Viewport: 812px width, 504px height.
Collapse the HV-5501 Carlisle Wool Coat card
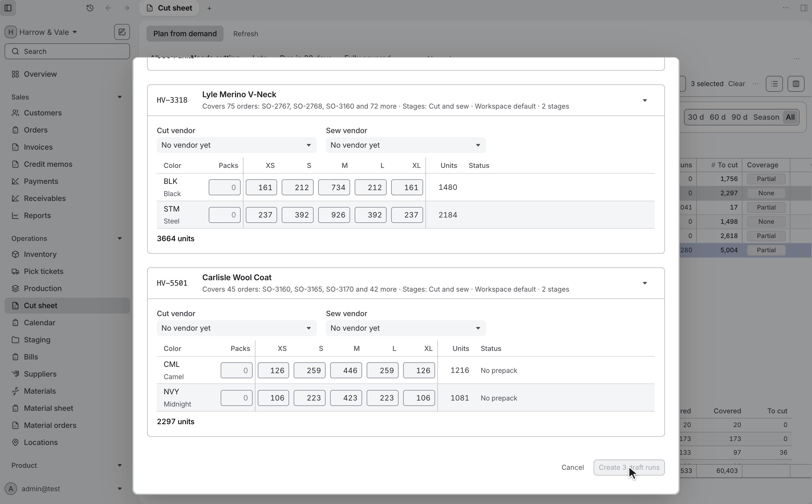click(x=645, y=283)
